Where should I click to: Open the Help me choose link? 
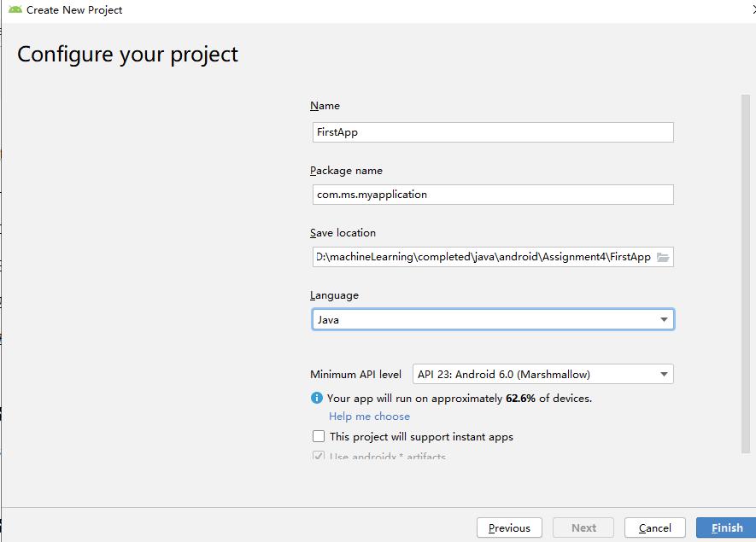pyautogui.click(x=369, y=417)
